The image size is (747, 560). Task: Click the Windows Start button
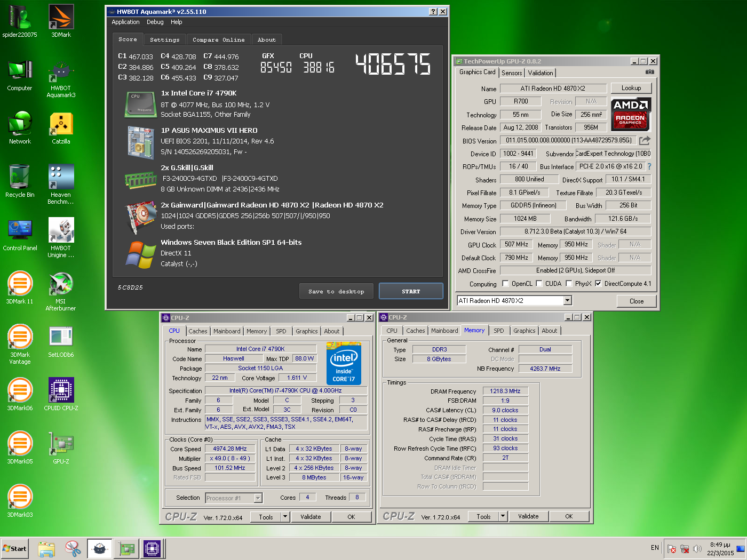point(14,548)
